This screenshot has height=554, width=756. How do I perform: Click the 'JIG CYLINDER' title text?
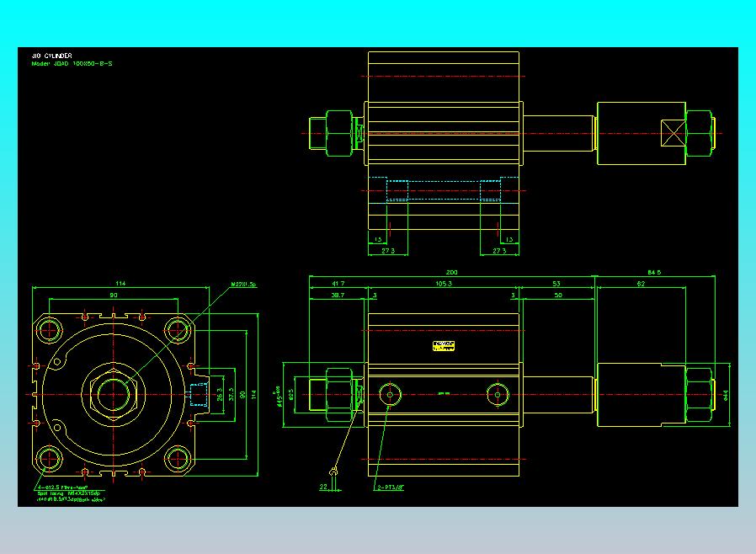point(51,56)
